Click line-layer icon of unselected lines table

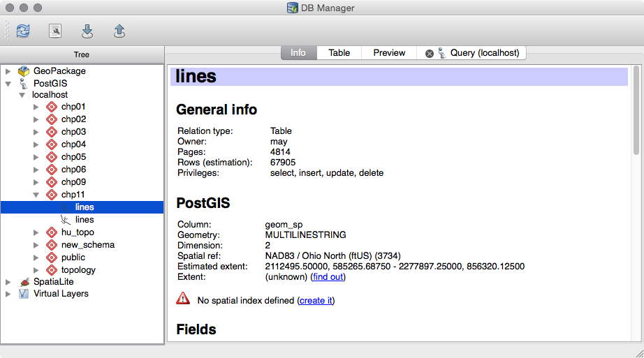tap(65, 220)
